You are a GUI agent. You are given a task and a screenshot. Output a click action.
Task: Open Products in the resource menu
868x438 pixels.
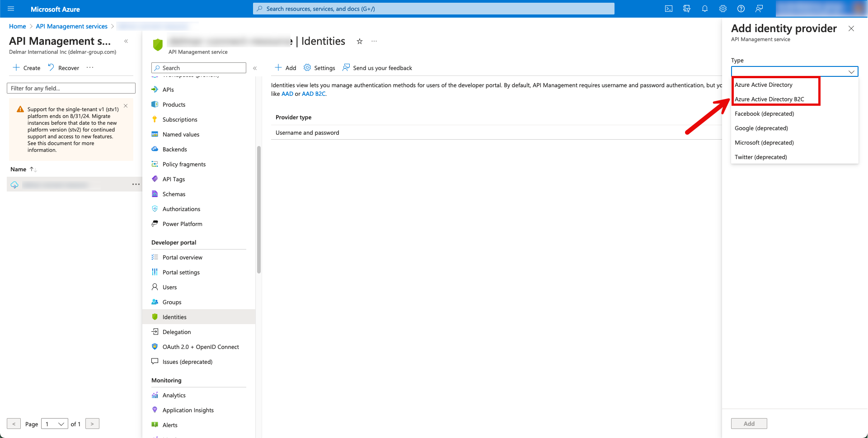pyautogui.click(x=199, y=104)
